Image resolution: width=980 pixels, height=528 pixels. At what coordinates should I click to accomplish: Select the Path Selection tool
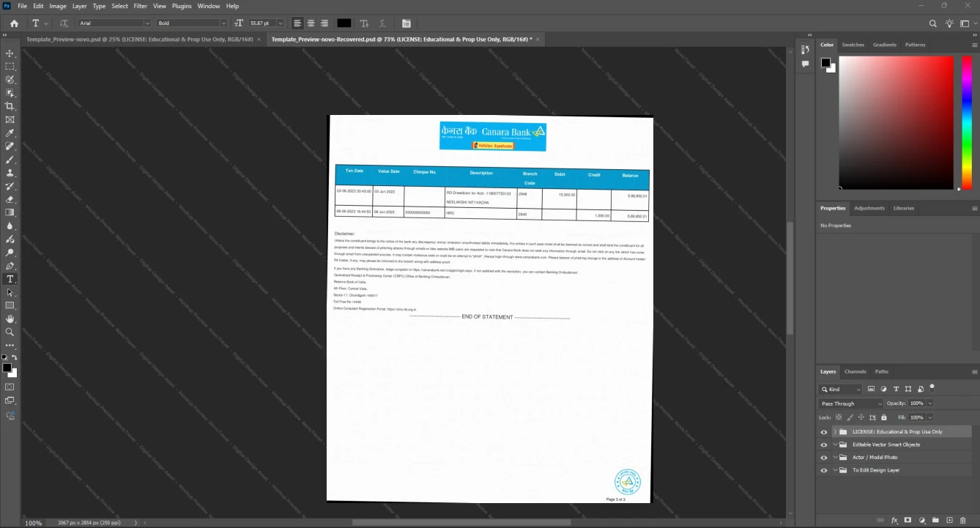(10, 292)
